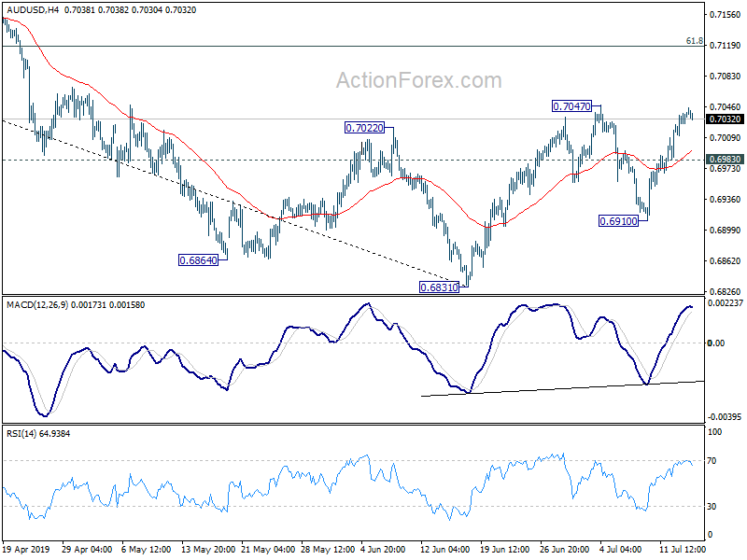Click the RSI 70 level label

(712, 460)
